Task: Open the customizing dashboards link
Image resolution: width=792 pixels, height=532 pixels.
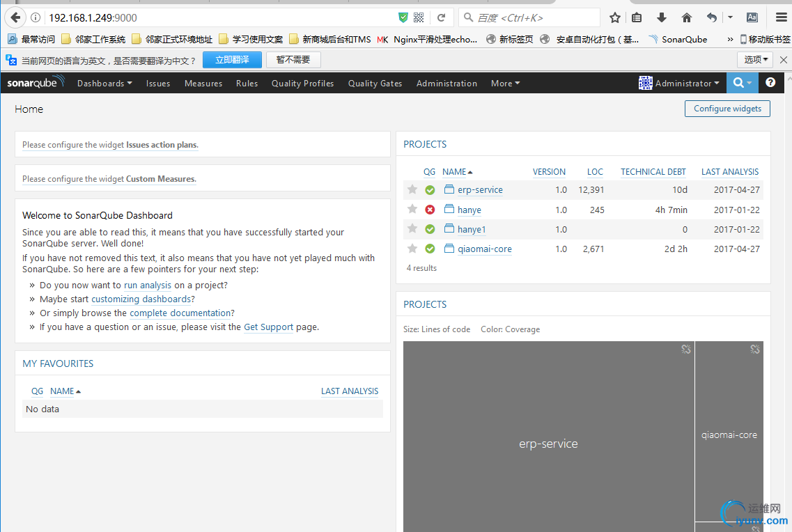Action: click(x=141, y=299)
